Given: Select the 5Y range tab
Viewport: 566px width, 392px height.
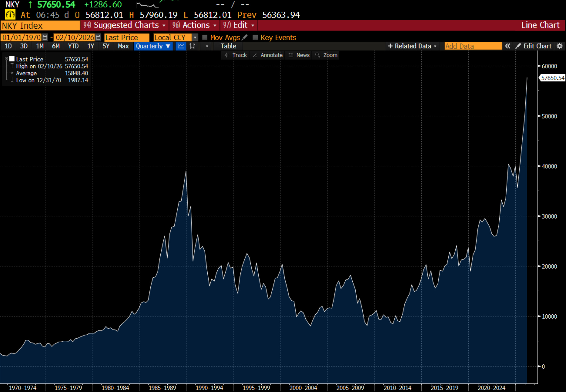Looking at the screenshot, I should (x=106, y=46).
